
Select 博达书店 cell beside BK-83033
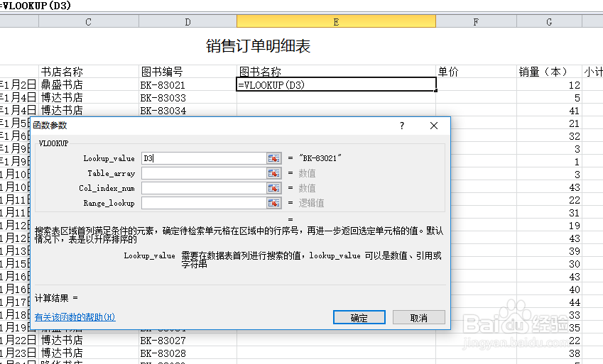point(89,98)
